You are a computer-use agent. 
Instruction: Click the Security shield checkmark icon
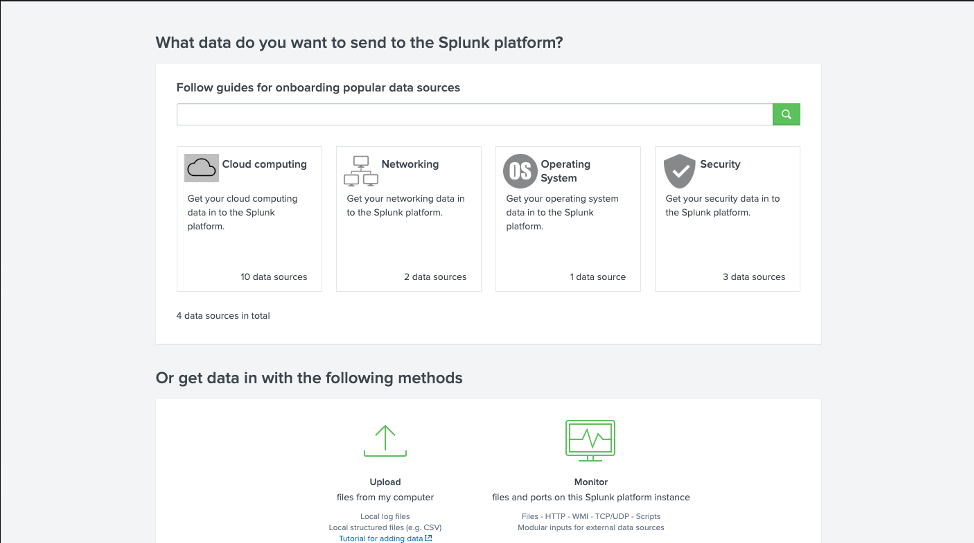tap(680, 171)
